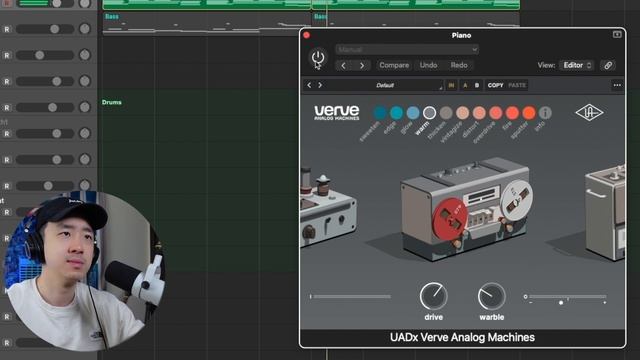The height and width of the screenshot is (360, 640).
Task: Open the View Editor dropdown
Action: 576,65
